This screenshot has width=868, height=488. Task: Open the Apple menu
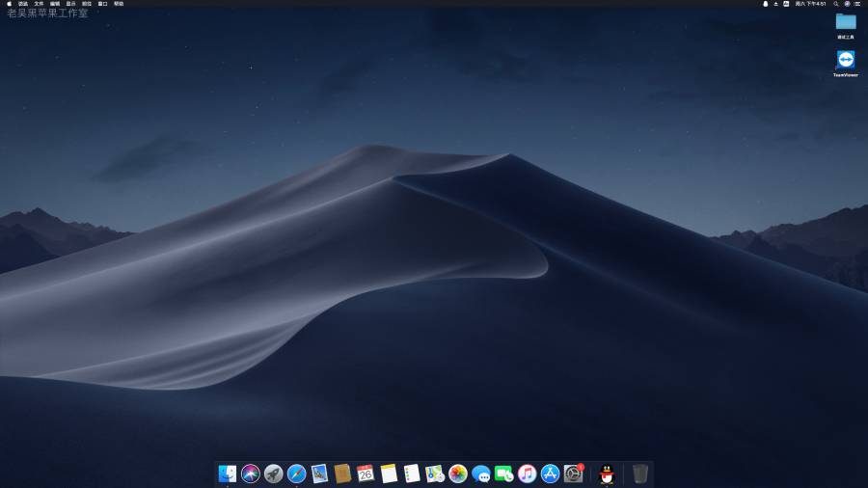pyautogui.click(x=9, y=4)
